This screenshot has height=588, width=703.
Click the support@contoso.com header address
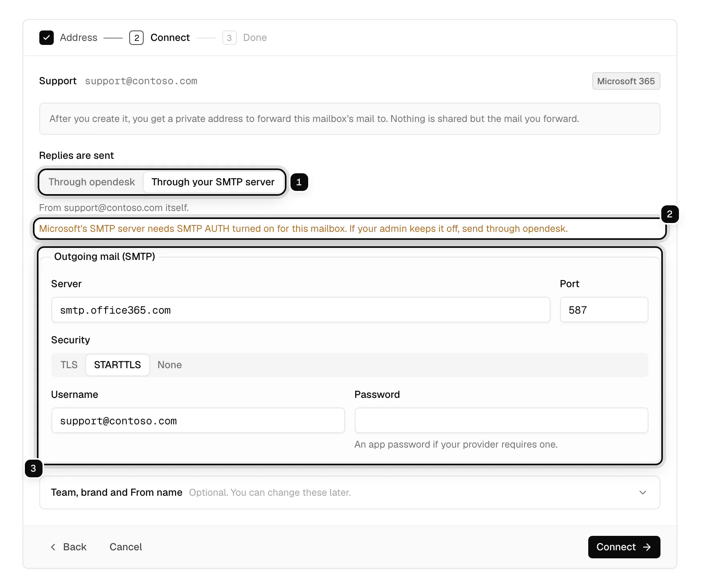[x=141, y=81]
